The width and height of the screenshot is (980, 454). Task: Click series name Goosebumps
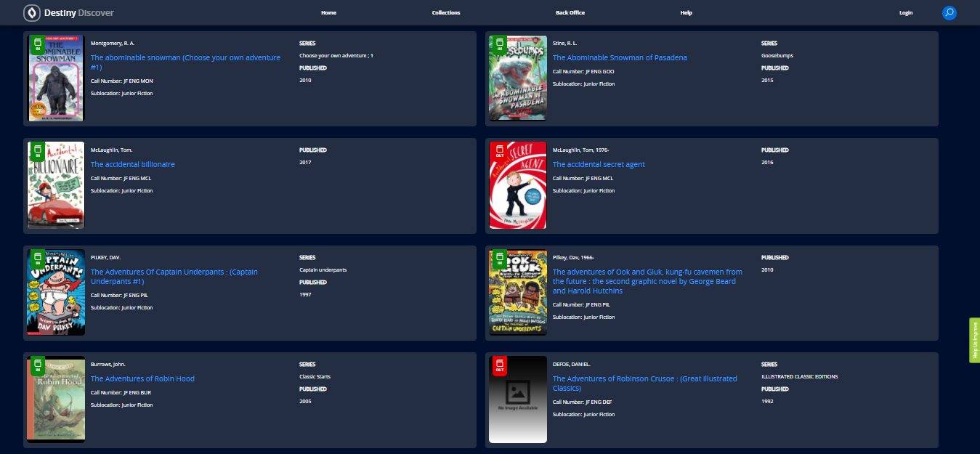coord(777,55)
